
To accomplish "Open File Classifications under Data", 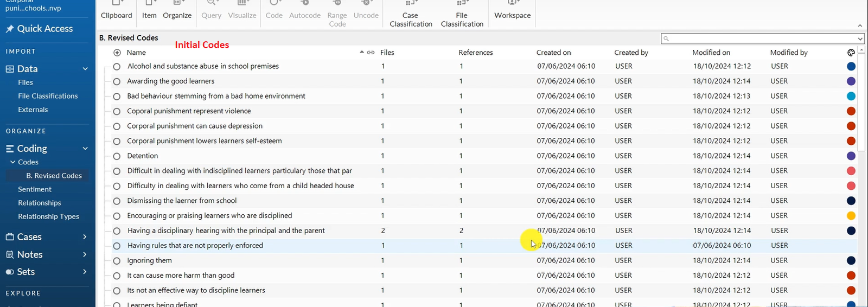I will 48,96.
